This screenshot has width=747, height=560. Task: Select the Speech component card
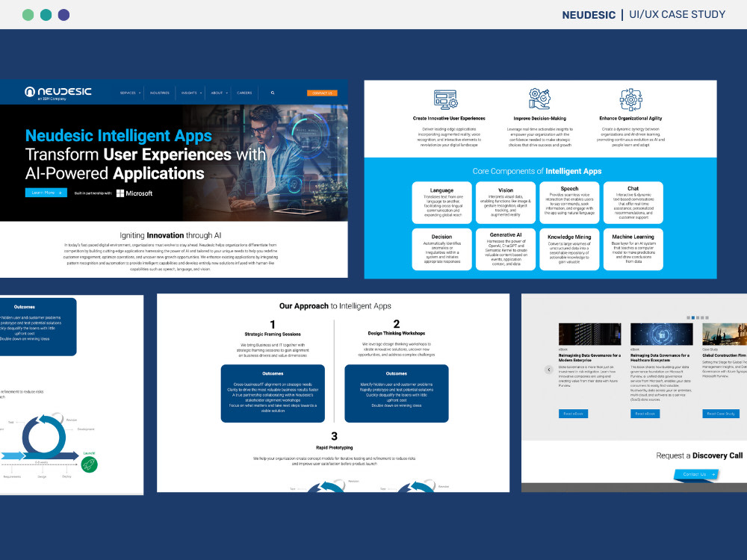569,202
